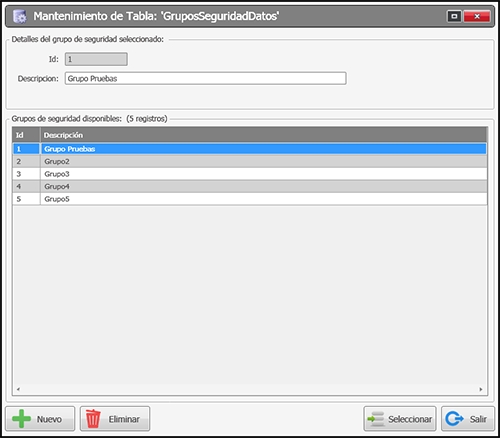Click the green plus icon on Nuevo

(21, 419)
